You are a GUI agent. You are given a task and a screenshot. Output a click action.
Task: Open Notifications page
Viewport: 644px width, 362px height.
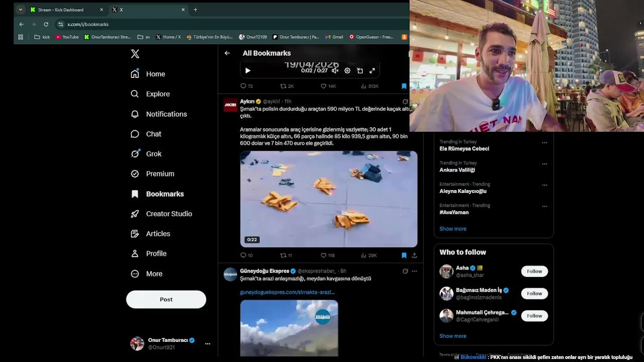[158, 114]
